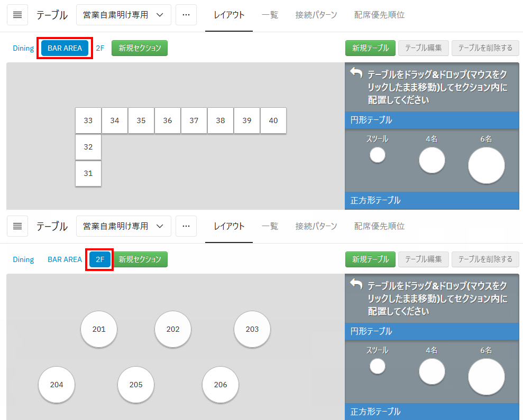Click 円形テーブル header in the lower panel
The height and width of the screenshot is (420, 523).
click(432, 331)
